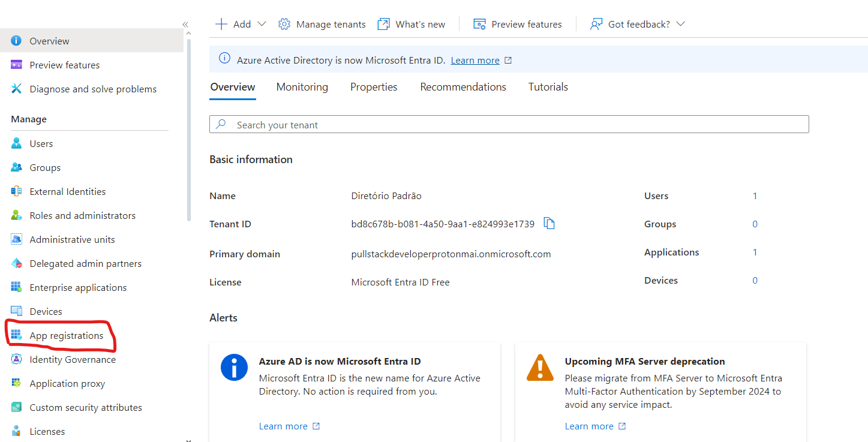
Task: Open the Monitoring tab
Action: [x=302, y=87]
